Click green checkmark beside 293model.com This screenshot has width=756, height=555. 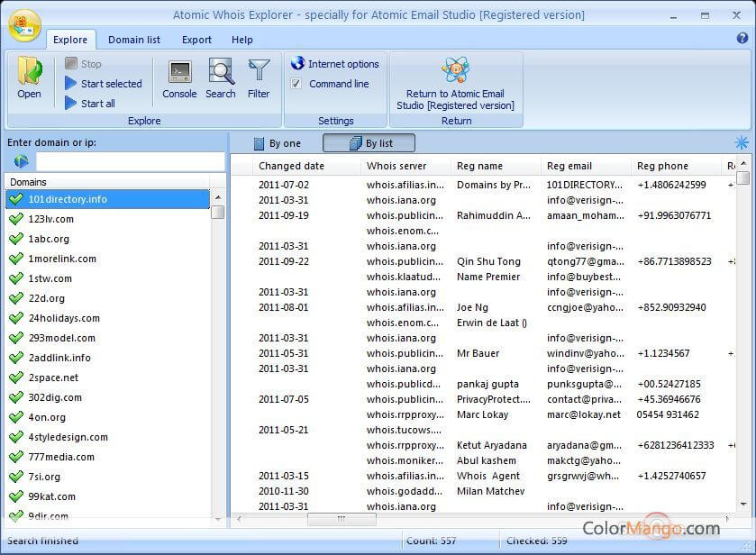pyautogui.click(x=16, y=338)
